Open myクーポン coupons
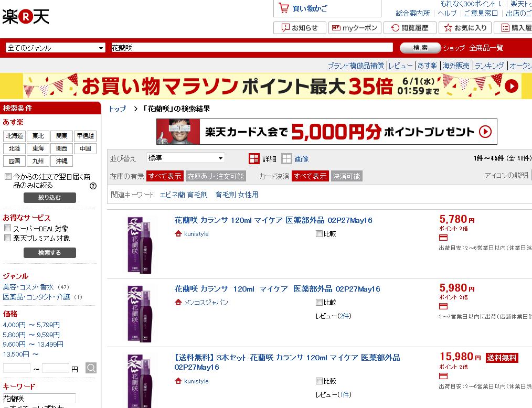Screen dimensions: 532x408 (x=355, y=28)
